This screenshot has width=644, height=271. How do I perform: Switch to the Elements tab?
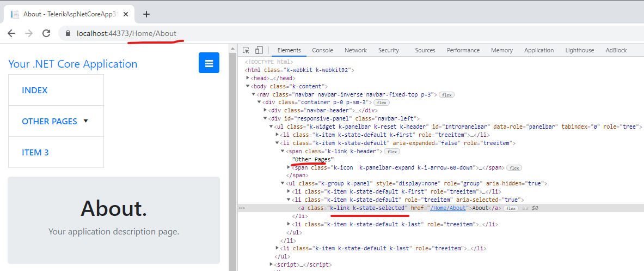tap(289, 50)
